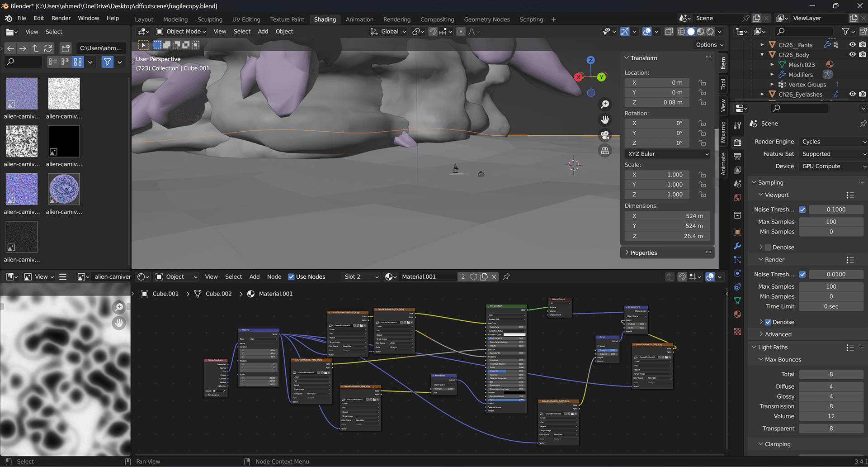Switch to the Compositing workspace tab
The height and width of the screenshot is (467, 868).
point(437,19)
